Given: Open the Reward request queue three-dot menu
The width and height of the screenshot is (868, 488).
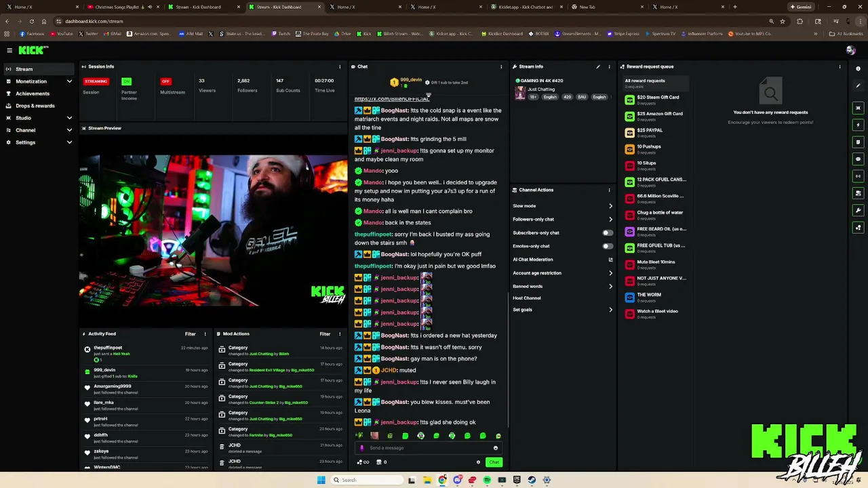Looking at the screenshot, I should [x=840, y=66].
